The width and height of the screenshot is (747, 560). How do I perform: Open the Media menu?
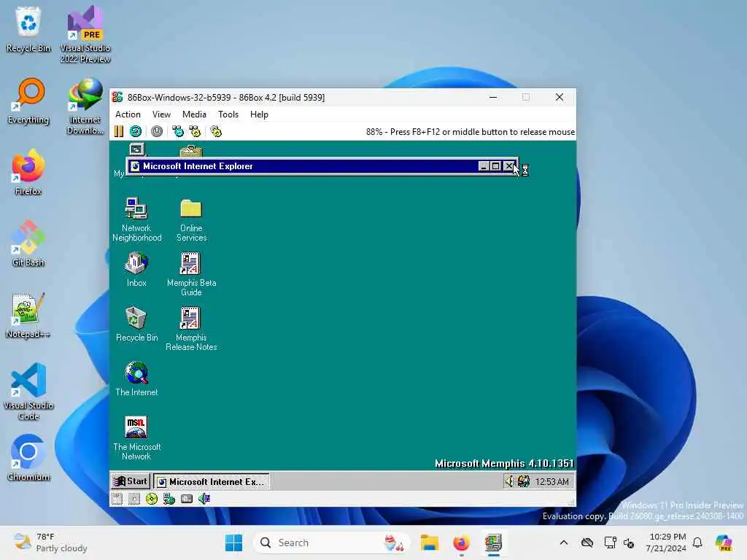[194, 114]
